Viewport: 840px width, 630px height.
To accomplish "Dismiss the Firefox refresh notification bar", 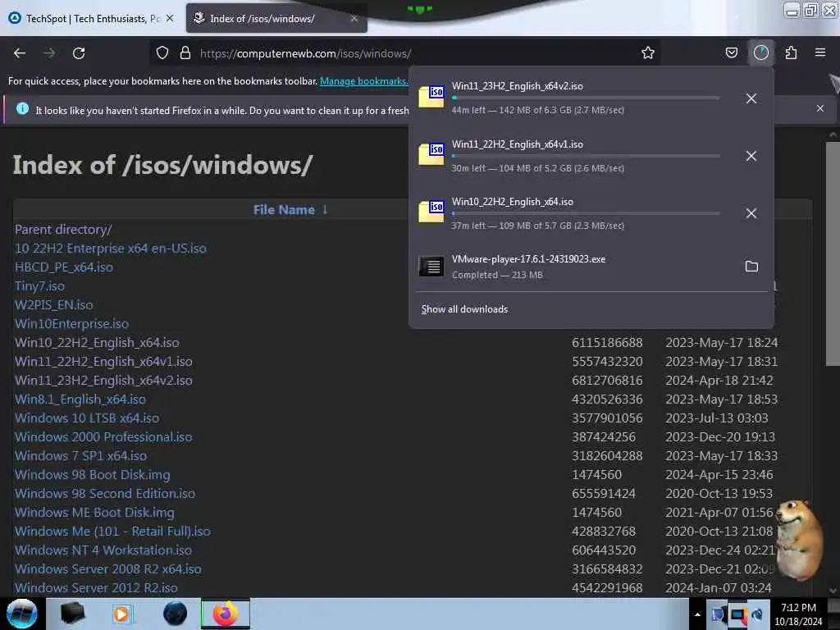I will click(x=820, y=108).
